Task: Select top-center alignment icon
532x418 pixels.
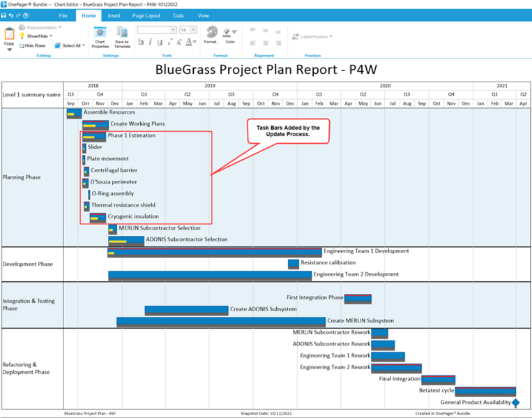Action: click(266, 31)
